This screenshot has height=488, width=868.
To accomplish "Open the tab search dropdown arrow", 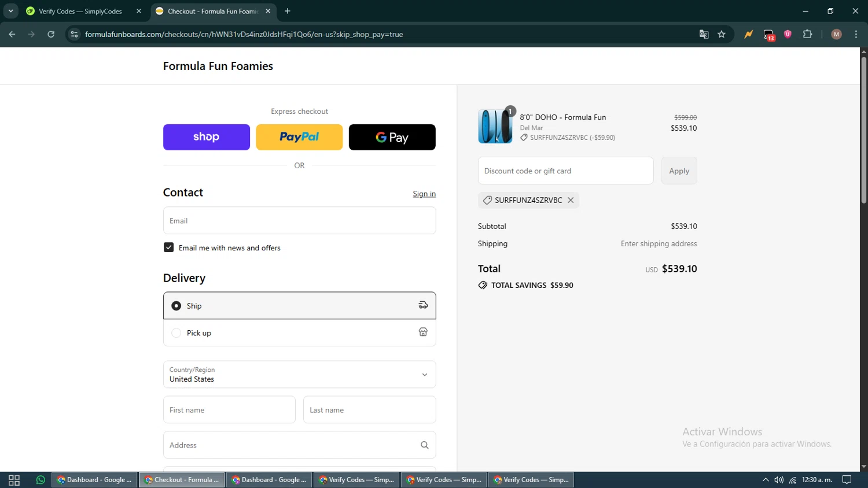I will click(10, 11).
